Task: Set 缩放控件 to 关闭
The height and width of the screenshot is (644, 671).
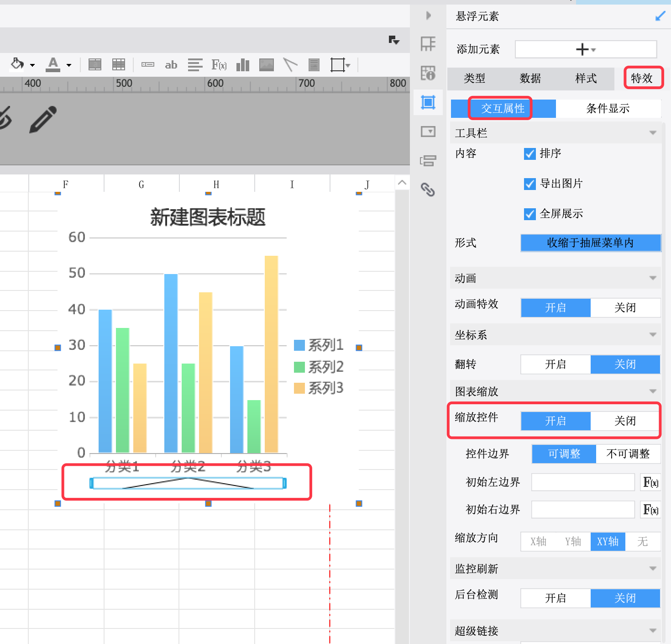Action: click(x=625, y=421)
